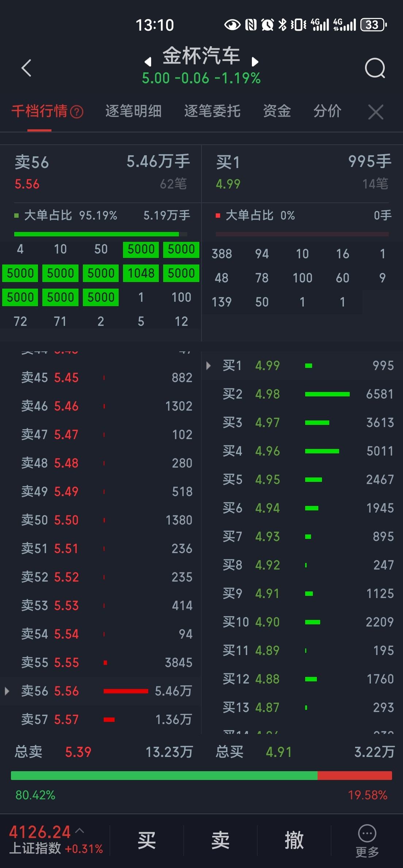Close the panel with the X icon
Viewport: 403px width, 868px height.
pyautogui.click(x=376, y=112)
